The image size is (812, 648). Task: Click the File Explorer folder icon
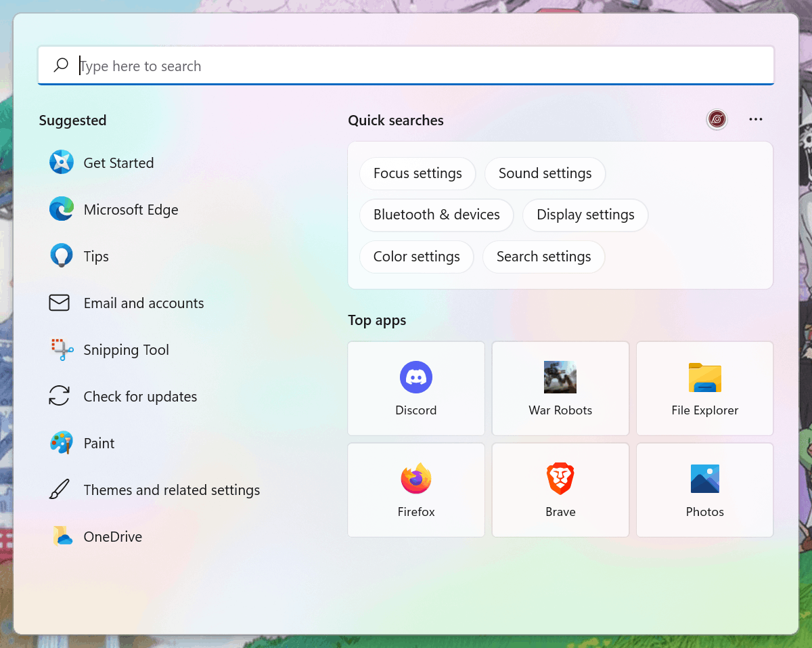click(705, 377)
